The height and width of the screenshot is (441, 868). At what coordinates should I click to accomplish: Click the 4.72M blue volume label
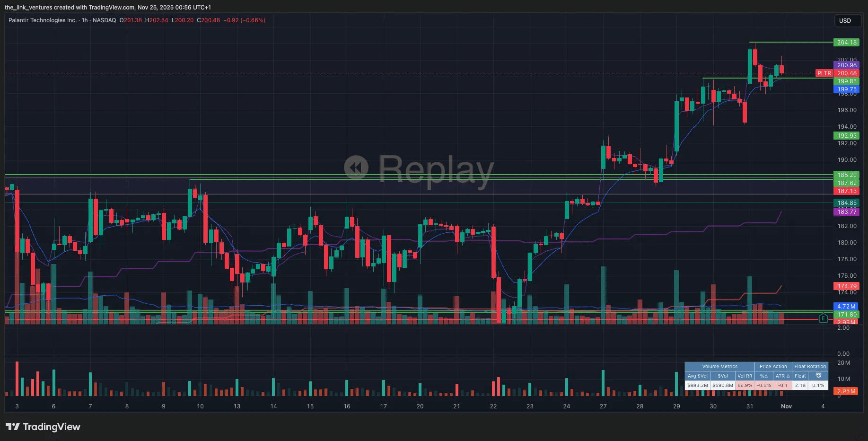pos(846,306)
